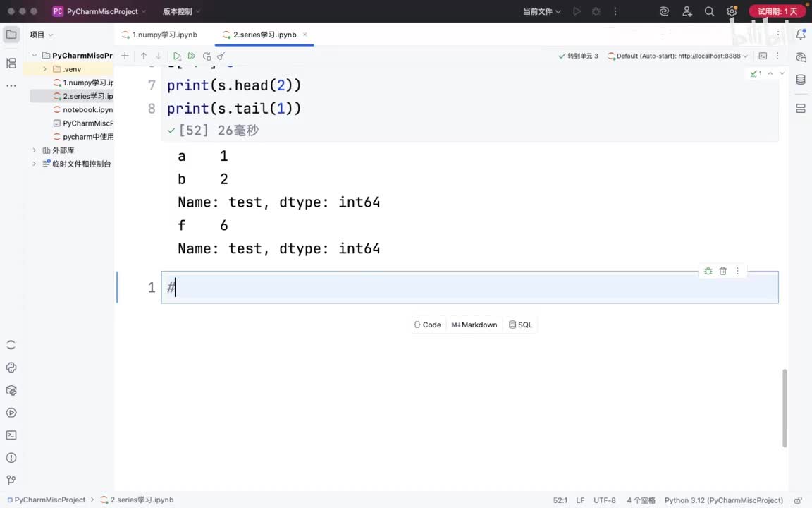Expand the 外部库 tree node
This screenshot has width=812, height=508.
tap(35, 150)
